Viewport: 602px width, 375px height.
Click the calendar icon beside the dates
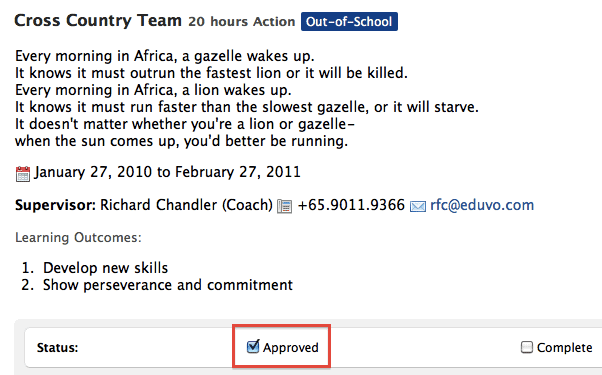tap(23, 173)
